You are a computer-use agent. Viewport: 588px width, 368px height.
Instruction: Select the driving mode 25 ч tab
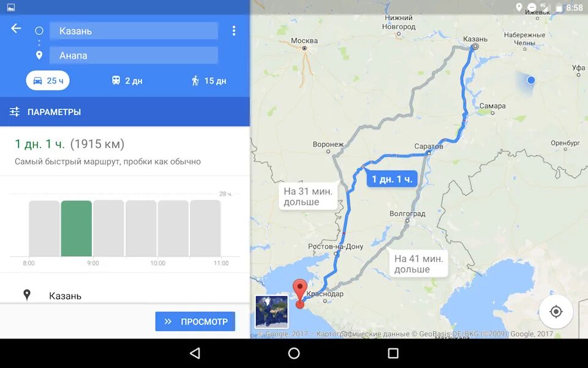[x=48, y=80]
